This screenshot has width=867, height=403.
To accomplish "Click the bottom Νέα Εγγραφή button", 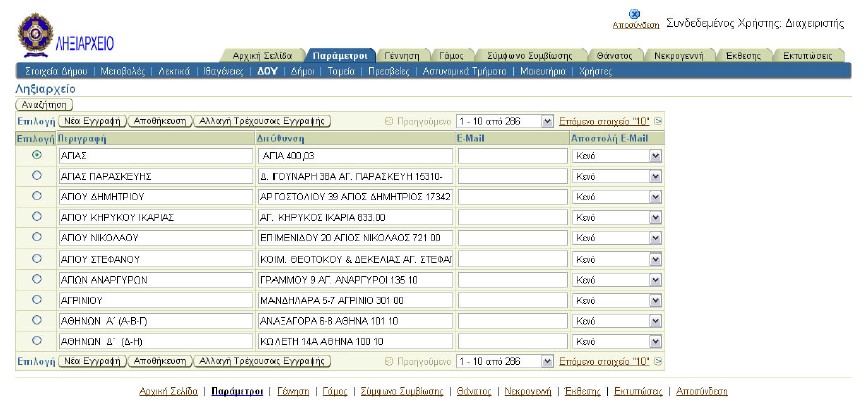I will (92, 362).
